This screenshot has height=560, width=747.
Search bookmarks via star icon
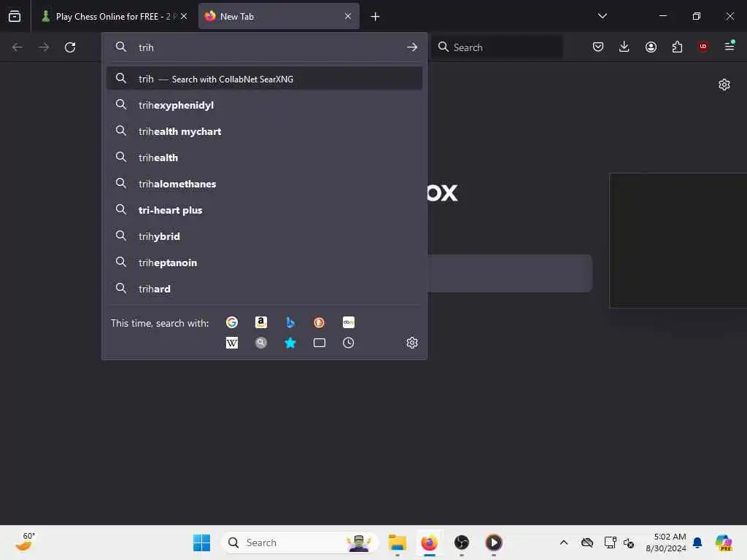pyautogui.click(x=290, y=343)
